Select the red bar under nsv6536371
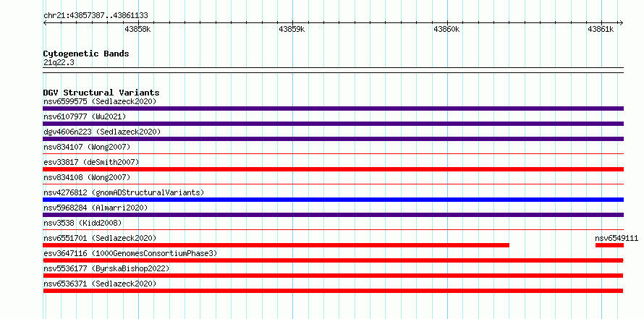 tap(333, 291)
